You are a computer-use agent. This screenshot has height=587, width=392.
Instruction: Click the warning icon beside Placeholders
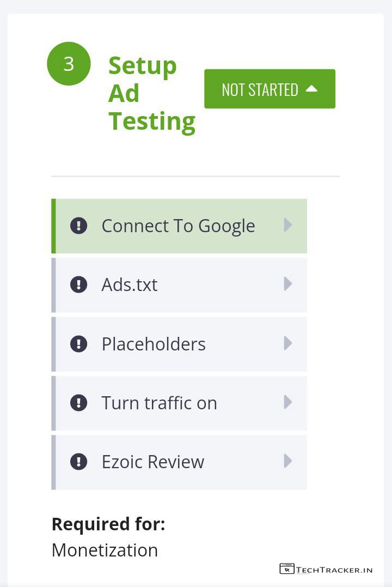point(79,344)
